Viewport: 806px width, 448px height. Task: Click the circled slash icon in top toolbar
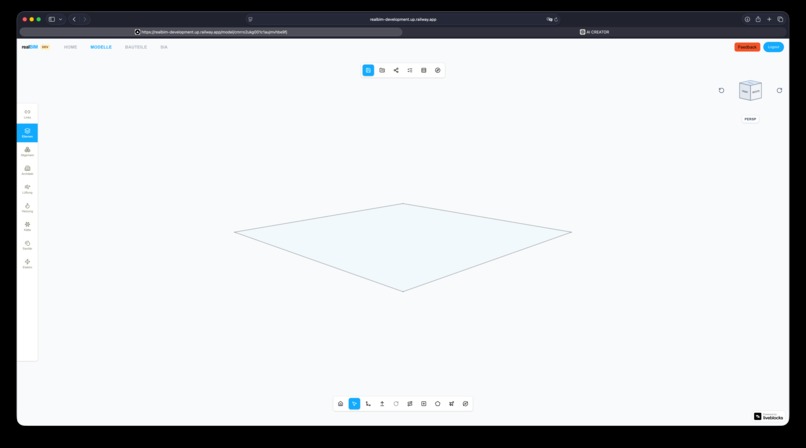click(x=437, y=70)
